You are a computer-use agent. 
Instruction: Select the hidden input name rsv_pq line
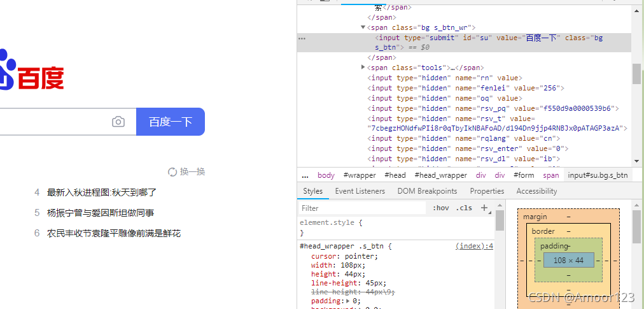493,108
